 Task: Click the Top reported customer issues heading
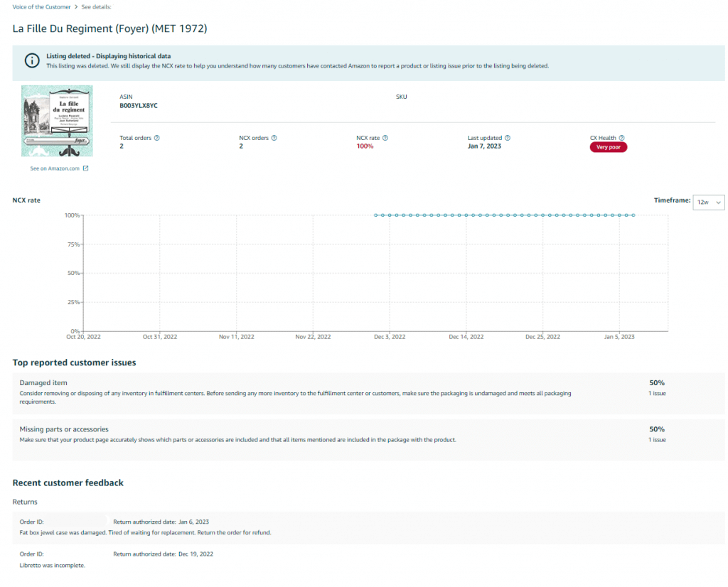pyautogui.click(x=74, y=363)
